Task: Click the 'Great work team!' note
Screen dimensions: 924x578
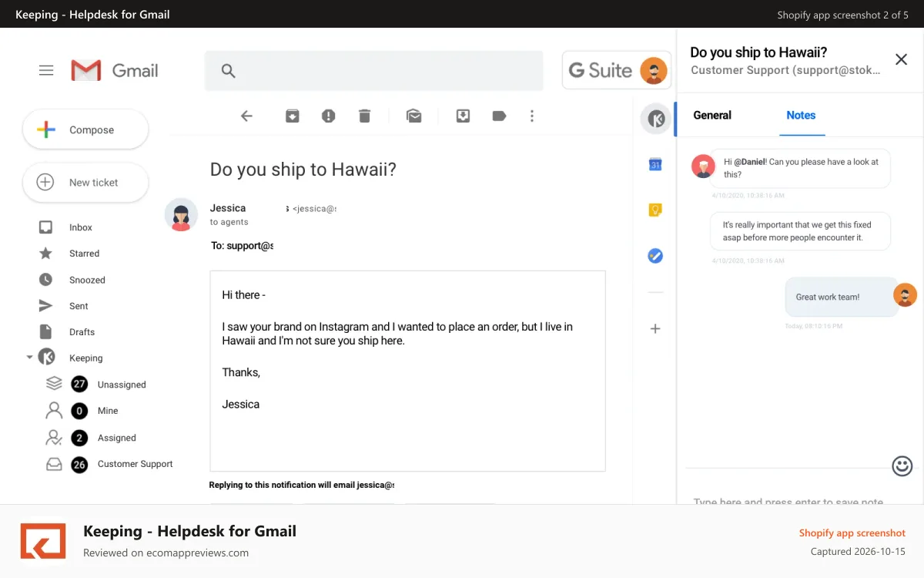Action: click(x=842, y=297)
